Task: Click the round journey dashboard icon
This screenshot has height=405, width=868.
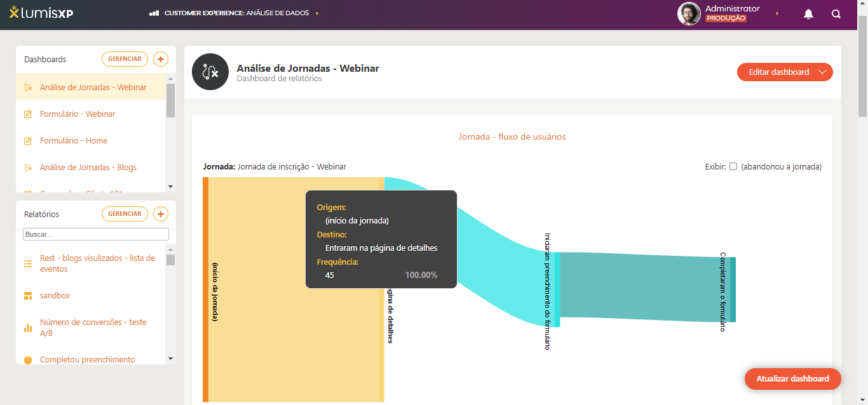Action: click(x=210, y=72)
